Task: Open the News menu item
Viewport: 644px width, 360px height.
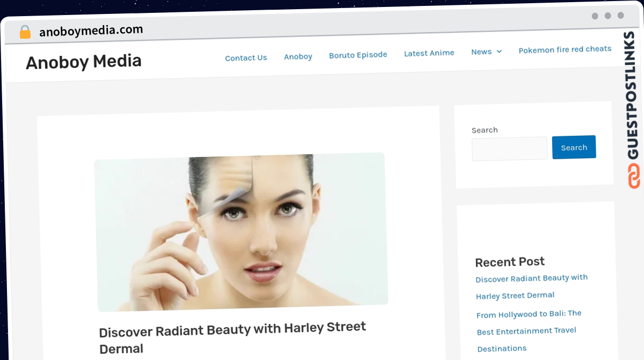Action: (x=481, y=52)
